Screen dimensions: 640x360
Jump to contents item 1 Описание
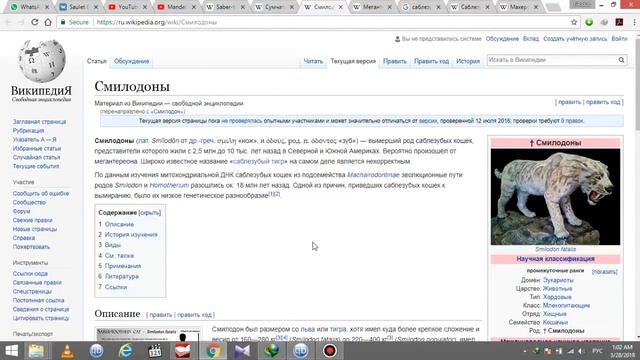[119, 224]
